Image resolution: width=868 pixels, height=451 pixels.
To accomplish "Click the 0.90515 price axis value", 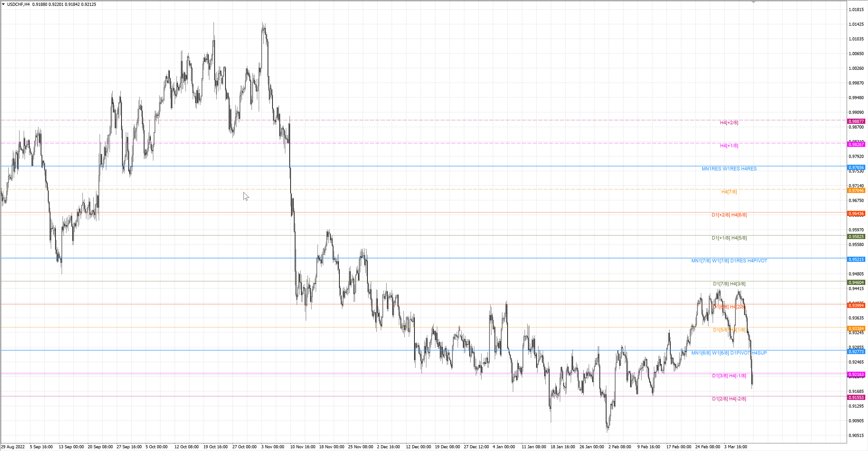I will pos(856,435).
